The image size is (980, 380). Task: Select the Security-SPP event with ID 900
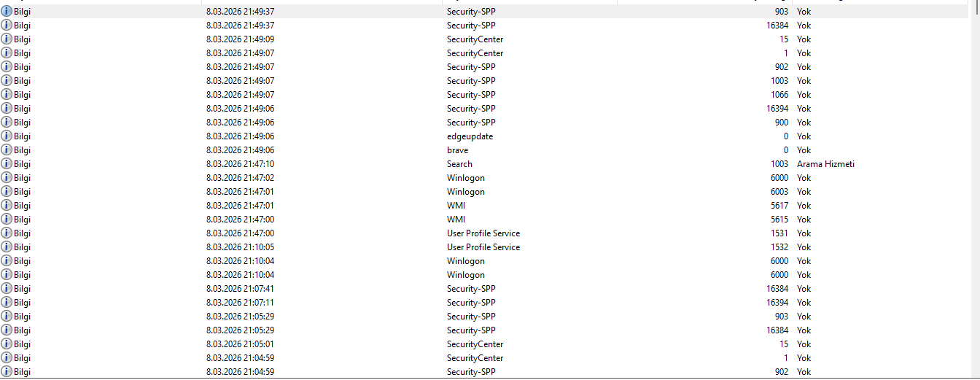[x=484, y=123]
